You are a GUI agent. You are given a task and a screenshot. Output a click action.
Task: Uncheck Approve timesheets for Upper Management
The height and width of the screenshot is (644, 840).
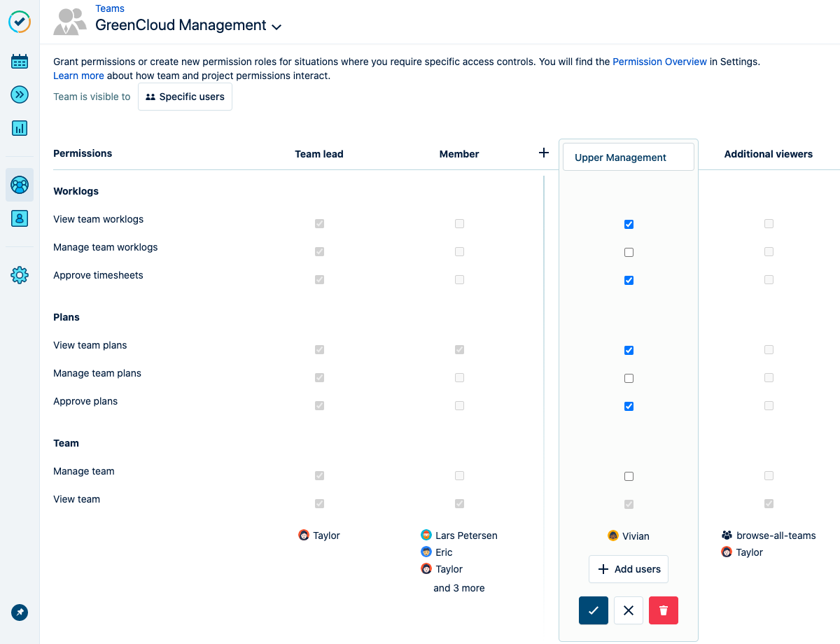(x=629, y=280)
